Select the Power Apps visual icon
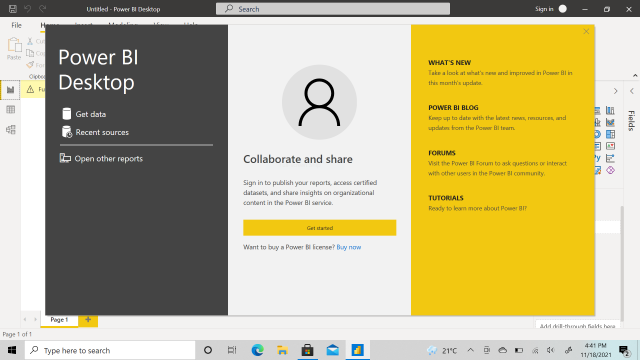Screen dimensions: 640x360 (x=610, y=170)
